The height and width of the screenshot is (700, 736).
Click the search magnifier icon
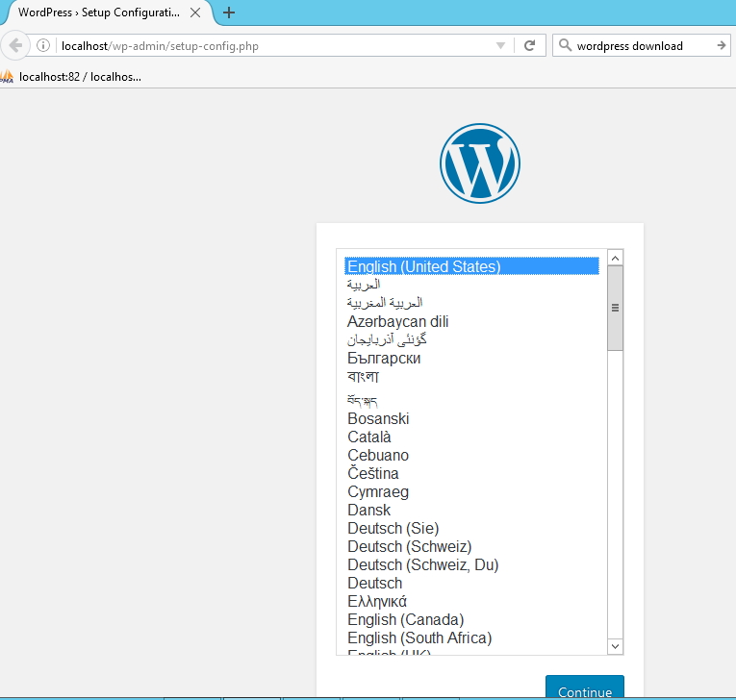pos(565,45)
